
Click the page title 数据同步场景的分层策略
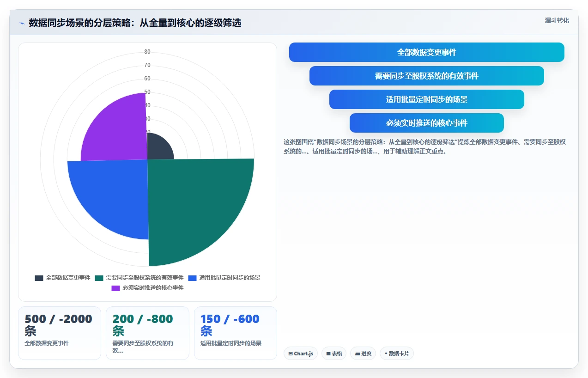[135, 23]
